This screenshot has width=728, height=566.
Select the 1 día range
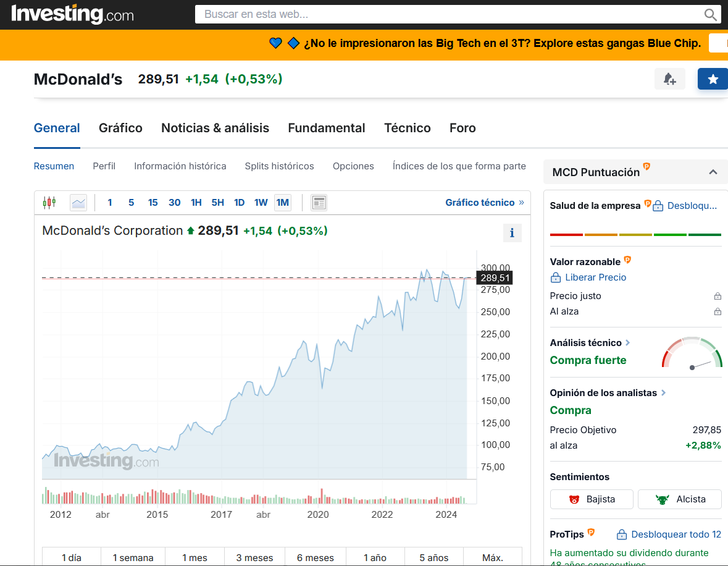(72, 557)
